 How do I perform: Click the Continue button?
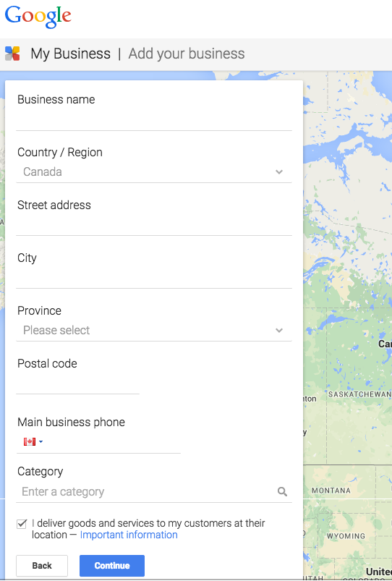coord(112,565)
